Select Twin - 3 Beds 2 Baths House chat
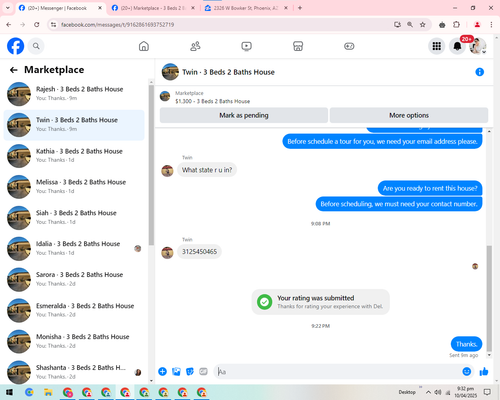500x400 pixels. click(74, 125)
